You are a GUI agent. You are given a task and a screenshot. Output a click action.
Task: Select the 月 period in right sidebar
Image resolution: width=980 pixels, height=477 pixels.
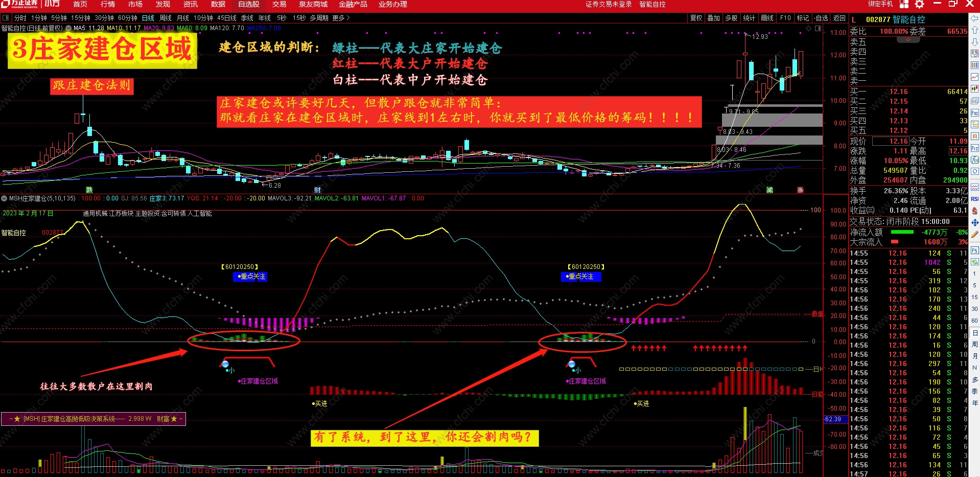pos(975,356)
